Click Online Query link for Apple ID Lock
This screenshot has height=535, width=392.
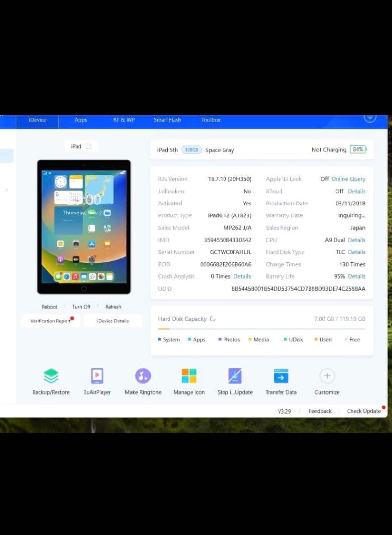[348, 179]
